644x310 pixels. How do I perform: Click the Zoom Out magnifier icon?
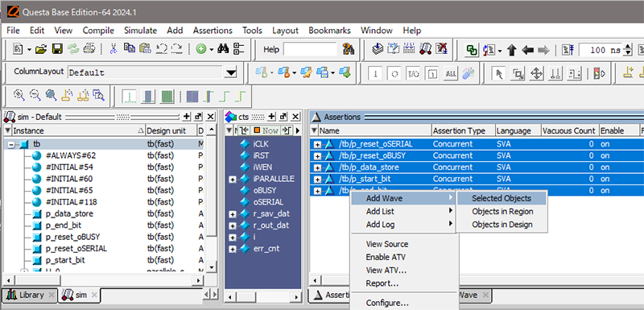click(35, 96)
